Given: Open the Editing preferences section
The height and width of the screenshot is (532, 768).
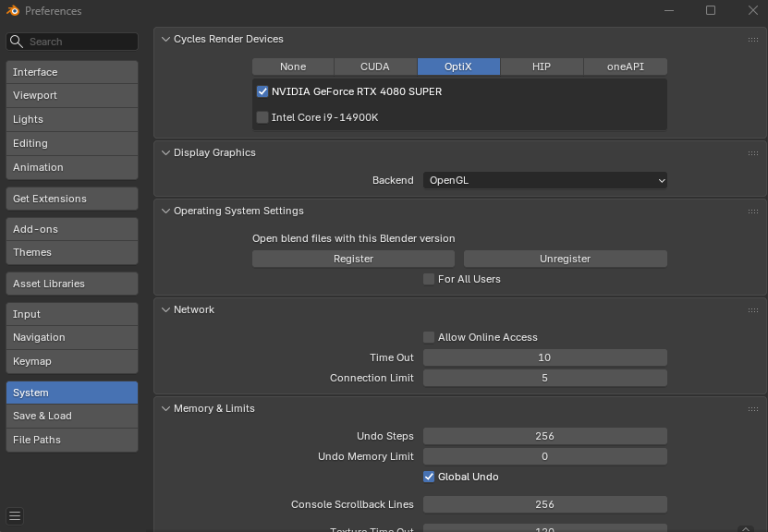Looking at the screenshot, I should (72, 143).
